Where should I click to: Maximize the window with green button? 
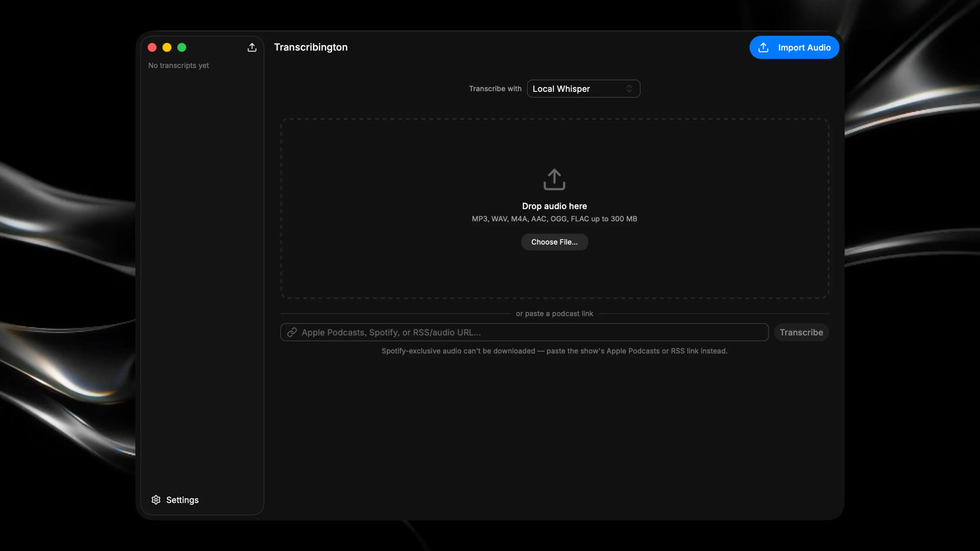[x=182, y=47]
